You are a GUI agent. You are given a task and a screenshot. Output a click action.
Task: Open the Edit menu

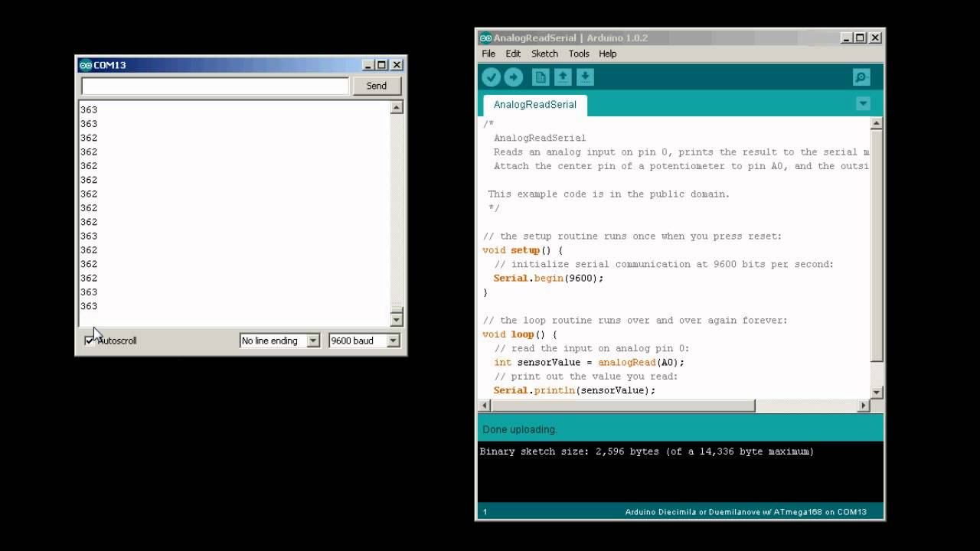513,54
